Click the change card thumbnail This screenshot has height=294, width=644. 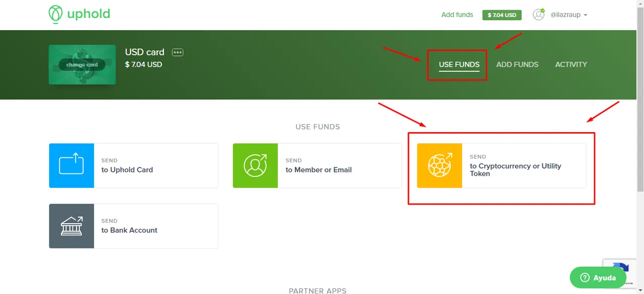point(82,65)
